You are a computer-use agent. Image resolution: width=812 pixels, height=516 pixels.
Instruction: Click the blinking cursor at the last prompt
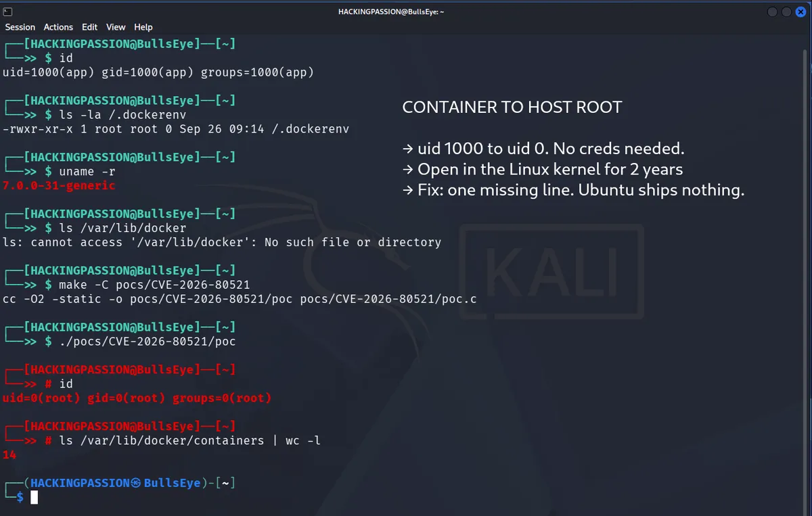(x=35, y=497)
